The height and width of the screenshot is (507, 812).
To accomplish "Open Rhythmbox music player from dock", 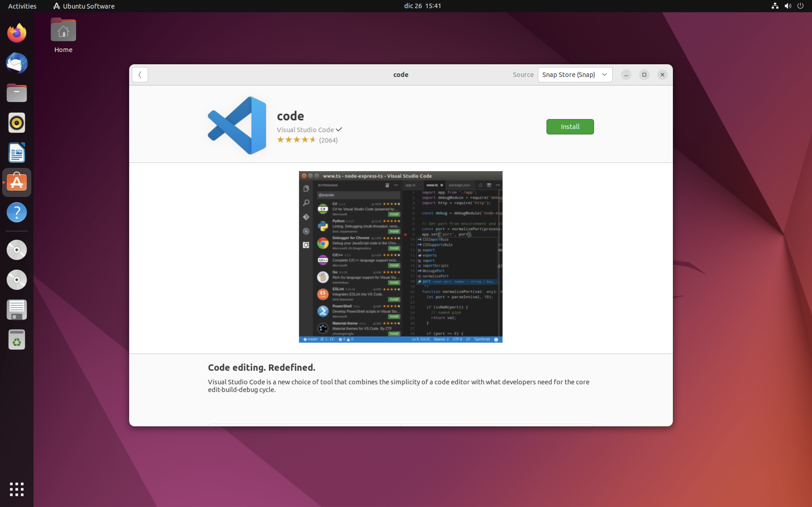I will pyautogui.click(x=17, y=123).
